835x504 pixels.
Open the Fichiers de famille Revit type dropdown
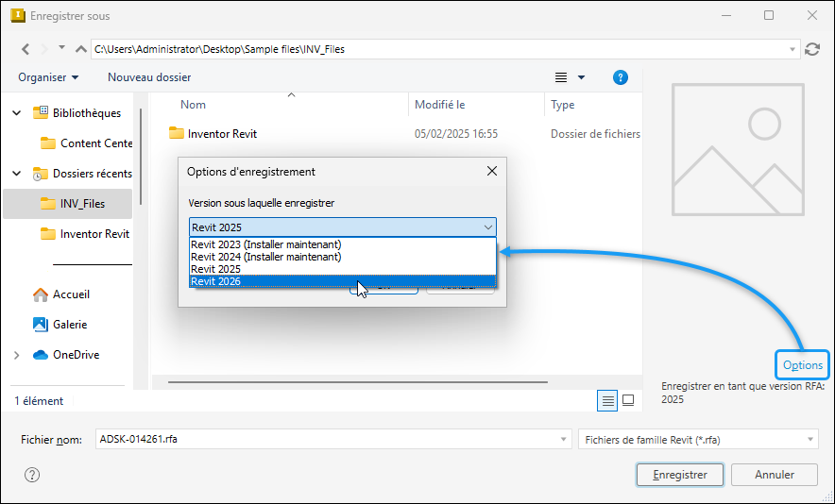(698, 440)
